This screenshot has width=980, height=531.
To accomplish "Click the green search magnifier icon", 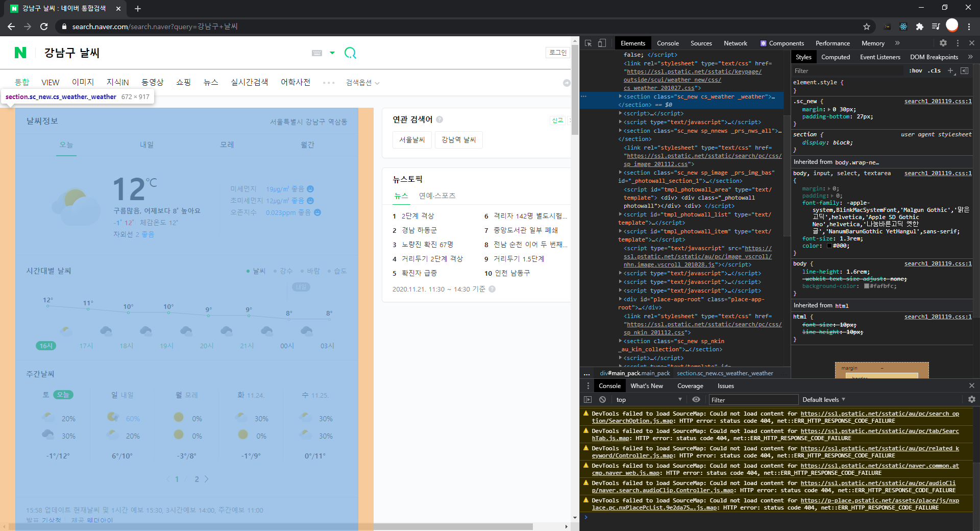I will 350,53.
